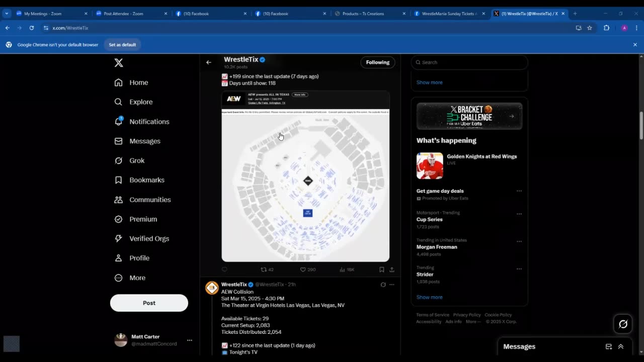Screen dimensions: 644x362
Task: Open the X Bracket Challenge banner
Action: [469, 116]
